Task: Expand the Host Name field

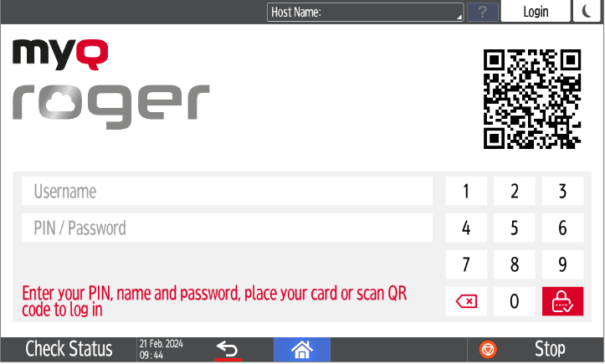Action: click(x=365, y=12)
